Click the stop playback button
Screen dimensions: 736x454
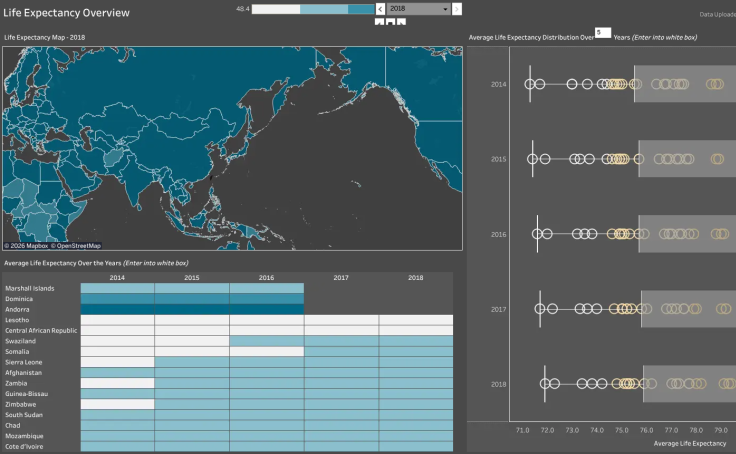[x=391, y=22]
